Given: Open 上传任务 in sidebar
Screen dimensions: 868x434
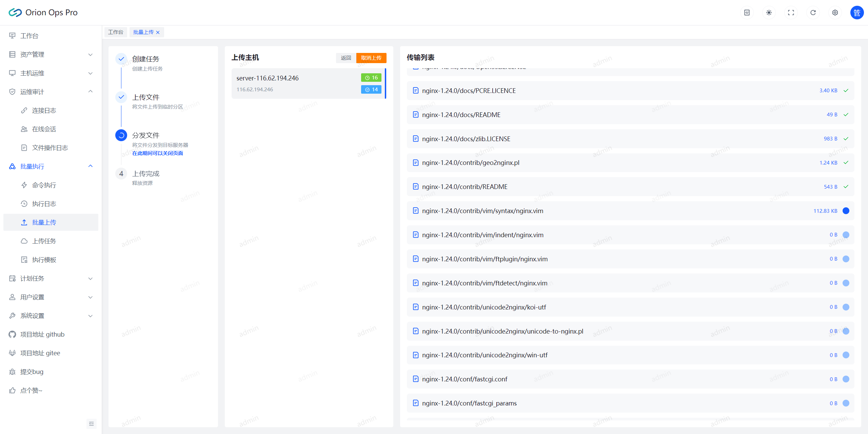Looking at the screenshot, I should (44, 241).
